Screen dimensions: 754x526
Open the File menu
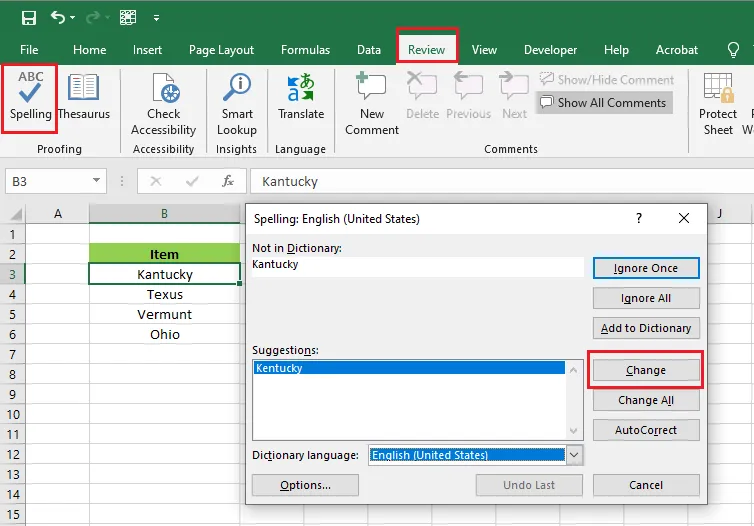click(29, 50)
